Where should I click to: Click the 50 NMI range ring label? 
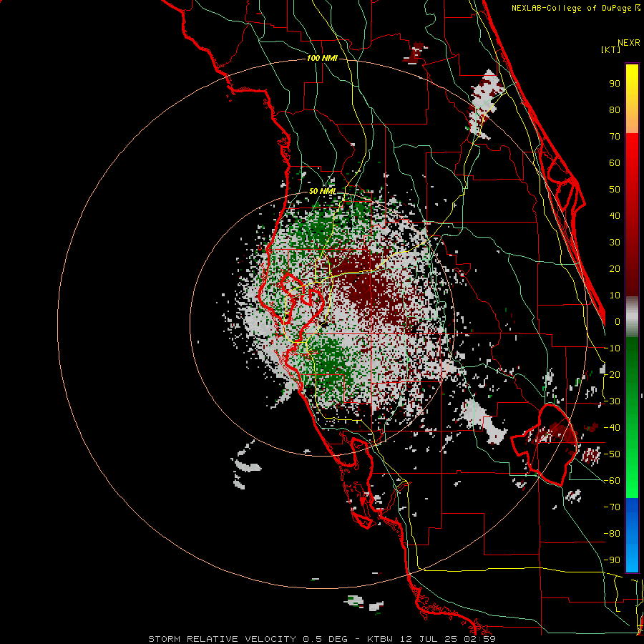pyautogui.click(x=323, y=191)
